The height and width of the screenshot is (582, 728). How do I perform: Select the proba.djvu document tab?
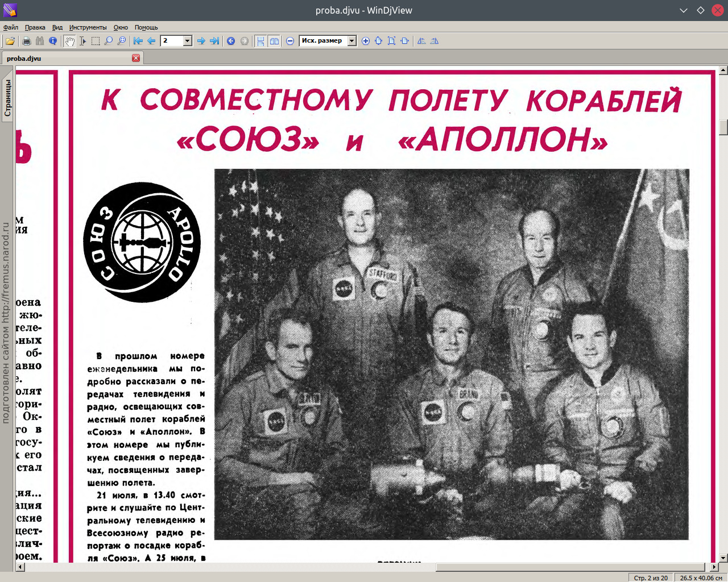coord(71,58)
